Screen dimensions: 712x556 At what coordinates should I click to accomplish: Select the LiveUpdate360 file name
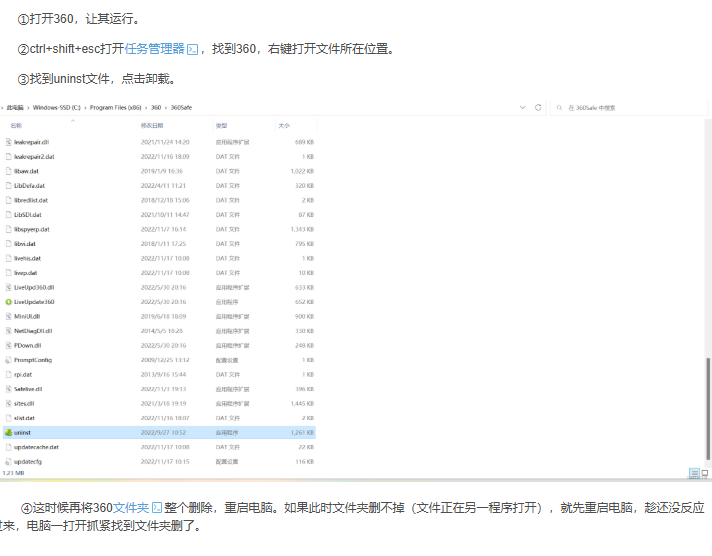(x=34, y=302)
